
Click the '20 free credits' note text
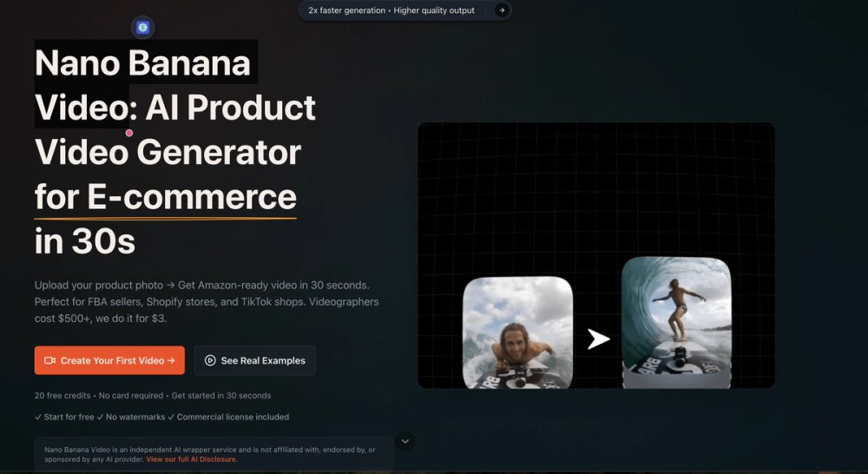tap(62, 395)
